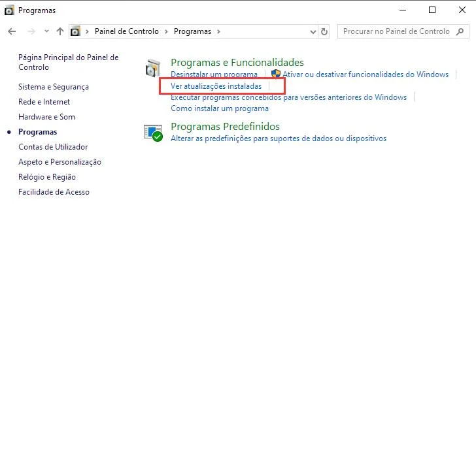
Task: Select Programas in the sidebar
Action: tap(38, 132)
